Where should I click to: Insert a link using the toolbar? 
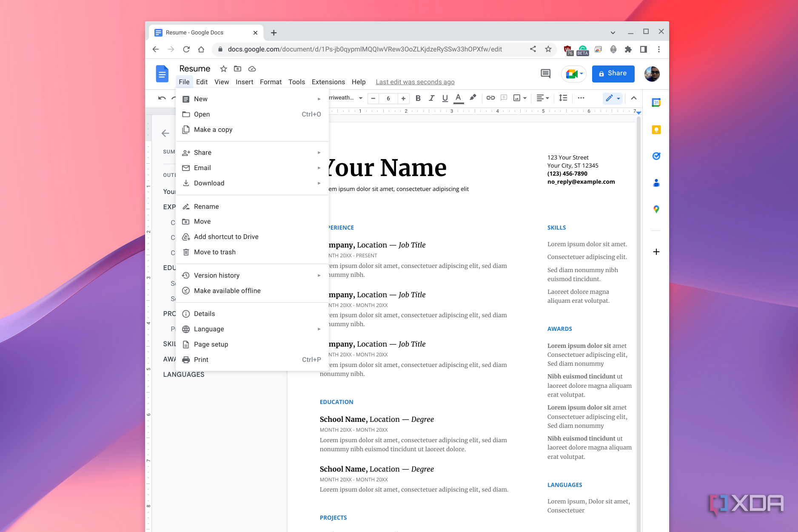tap(490, 98)
